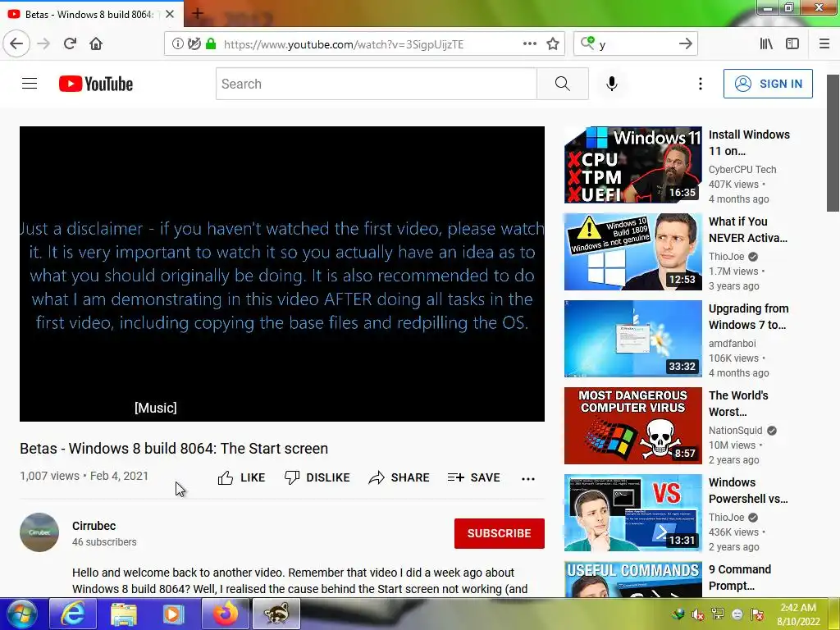Screen dimensions: 840x630
Task: Reload the page with the refresh icon
Action: (70, 44)
